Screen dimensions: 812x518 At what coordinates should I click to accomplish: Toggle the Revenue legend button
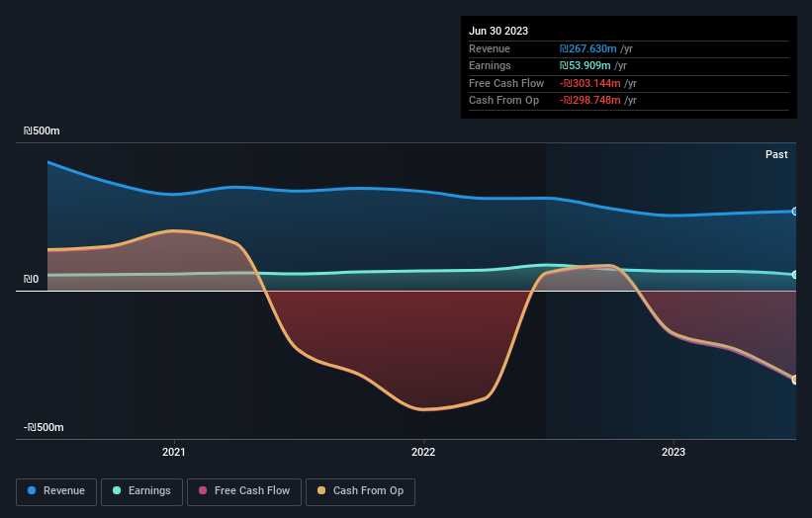tap(56, 491)
